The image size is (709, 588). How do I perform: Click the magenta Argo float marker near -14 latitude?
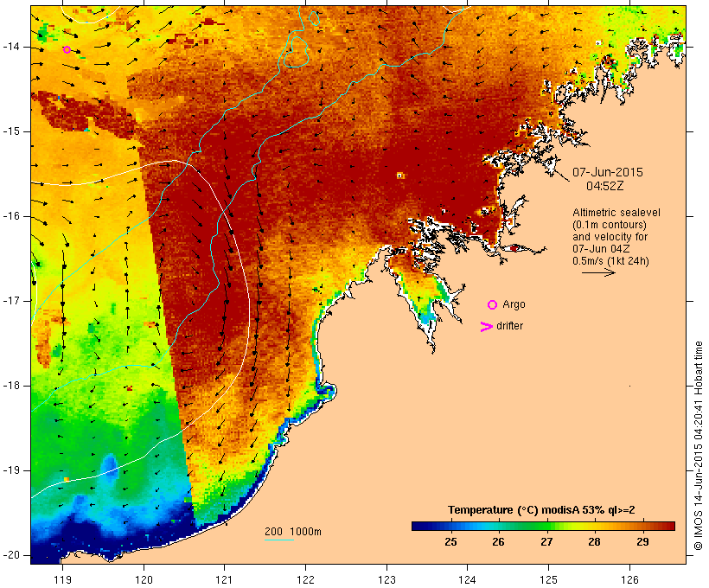click(x=67, y=50)
